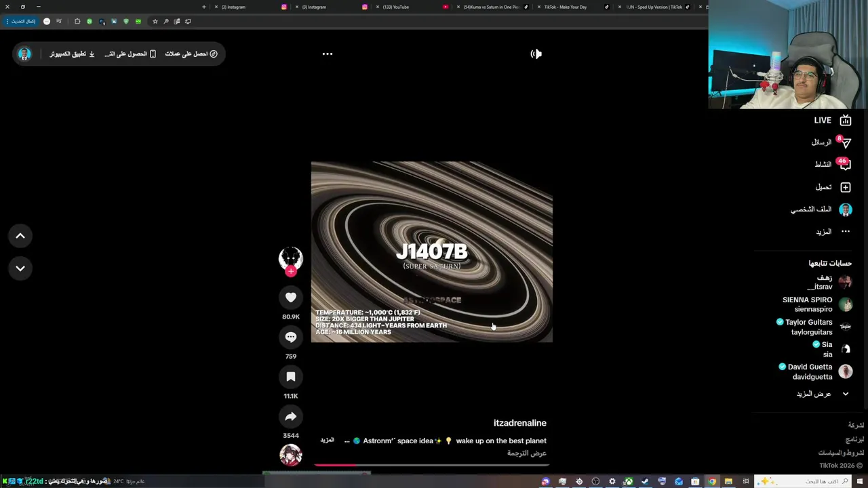Open Steam from the taskbar
Image resolution: width=868 pixels, height=488 pixels.
pyautogui.click(x=645, y=481)
